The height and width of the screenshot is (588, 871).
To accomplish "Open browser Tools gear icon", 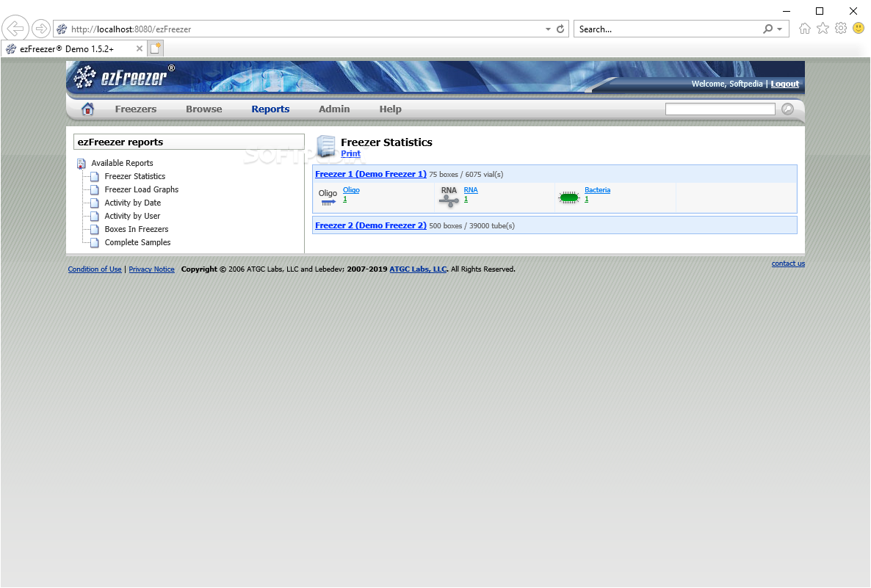I will (x=841, y=29).
